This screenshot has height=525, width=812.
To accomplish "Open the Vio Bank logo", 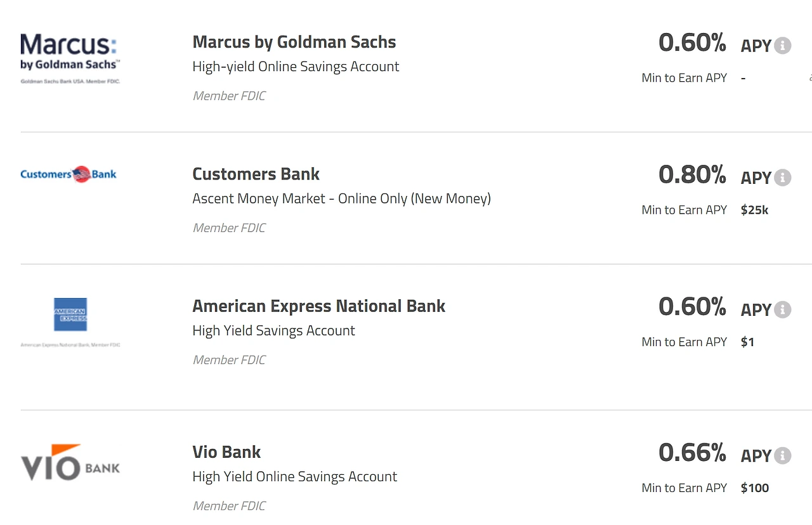I will 70,462.
